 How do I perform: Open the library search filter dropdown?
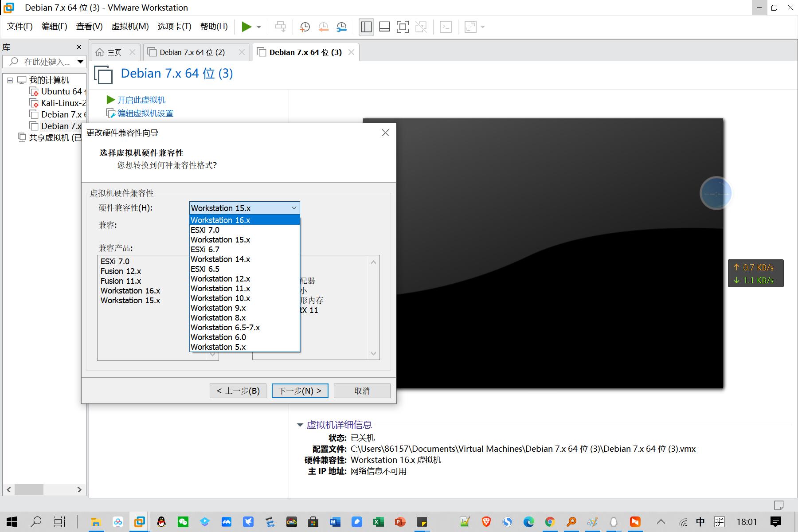(80, 62)
